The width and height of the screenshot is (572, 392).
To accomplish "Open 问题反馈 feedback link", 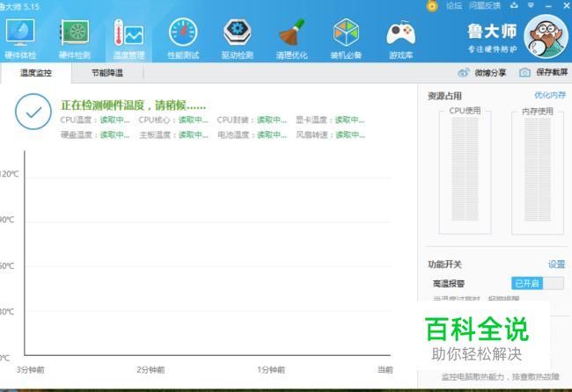I will pos(485,6).
